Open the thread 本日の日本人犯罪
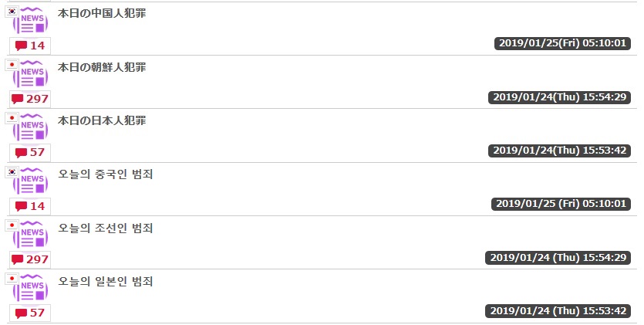 tap(102, 121)
